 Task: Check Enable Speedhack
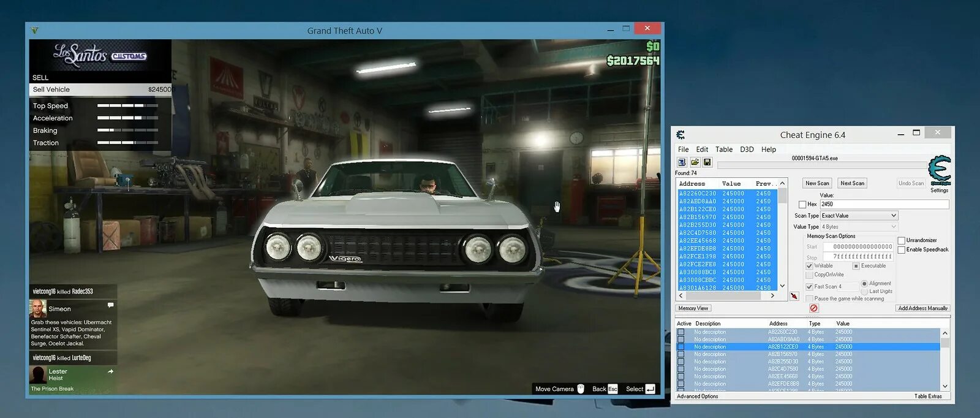[x=902, y=249]
